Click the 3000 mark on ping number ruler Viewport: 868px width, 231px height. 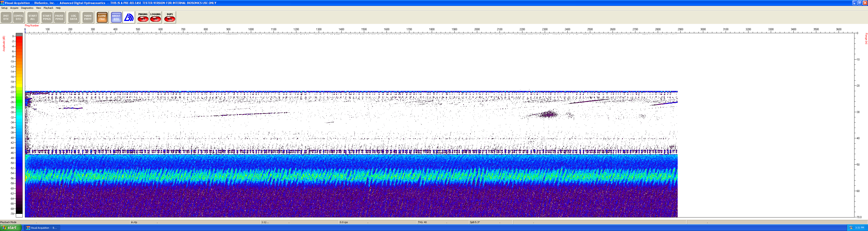coord(703,30)
